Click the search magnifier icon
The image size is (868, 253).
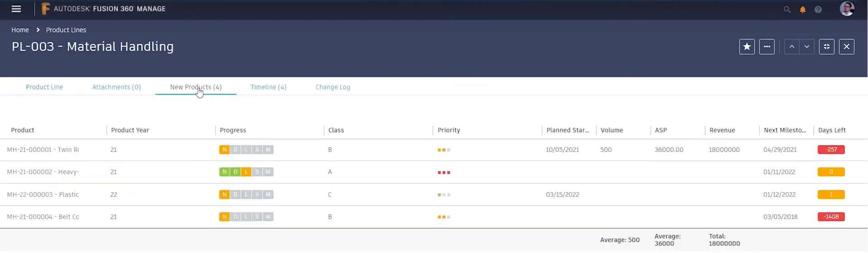coord(787,10)
